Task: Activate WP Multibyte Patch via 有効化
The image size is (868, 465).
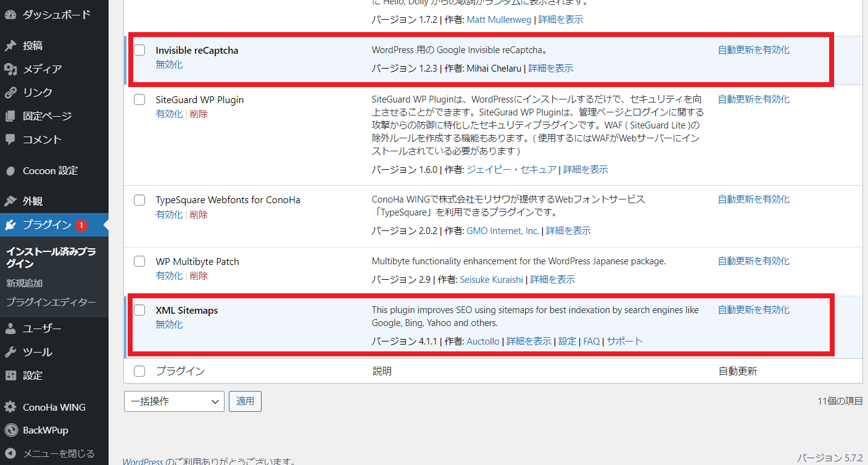Action: click(x=169, y=276)
